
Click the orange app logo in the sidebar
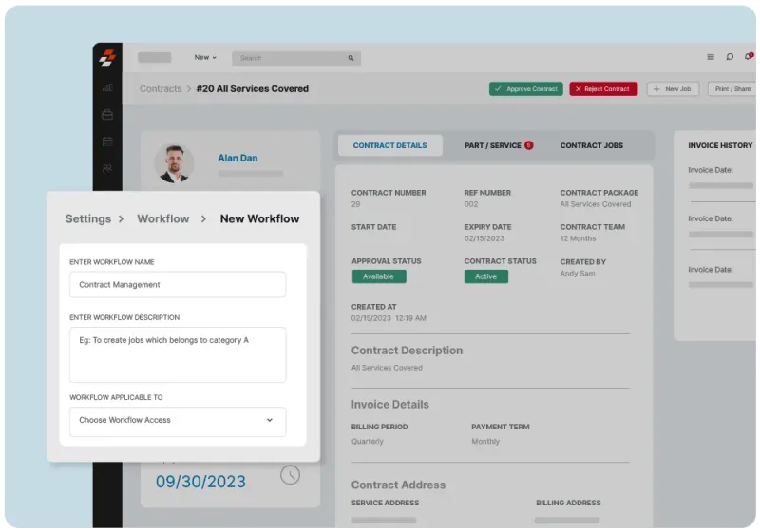click(x=107, y=58)
